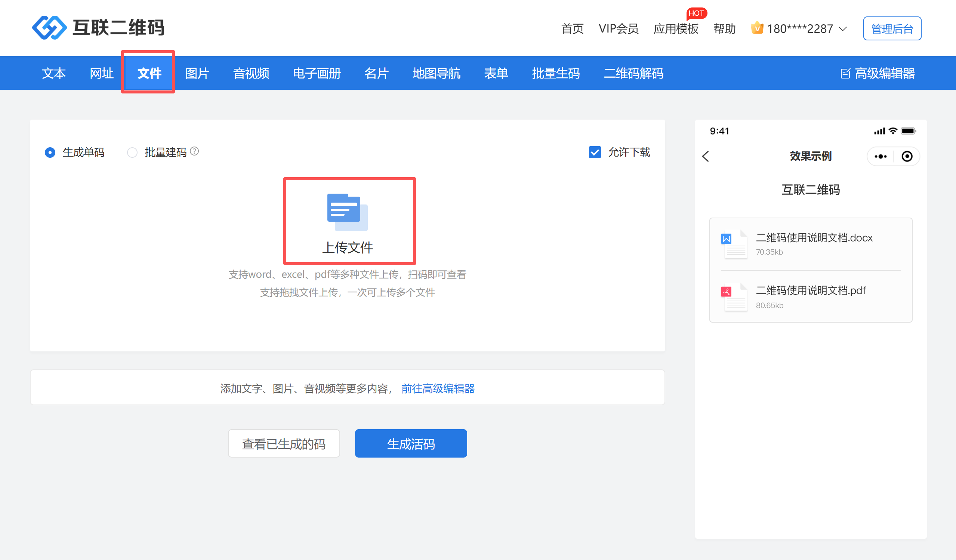Click the Word docx file icon
Screen dimensions: 956x560
[734, 244]
